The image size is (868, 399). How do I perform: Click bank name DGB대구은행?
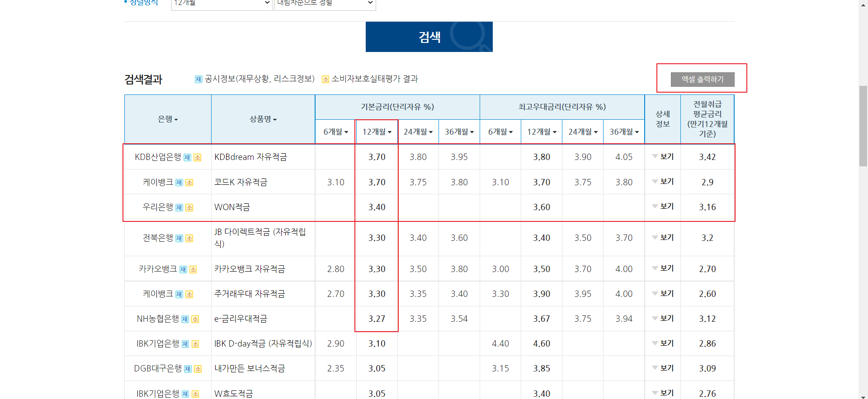pos(158,368)
